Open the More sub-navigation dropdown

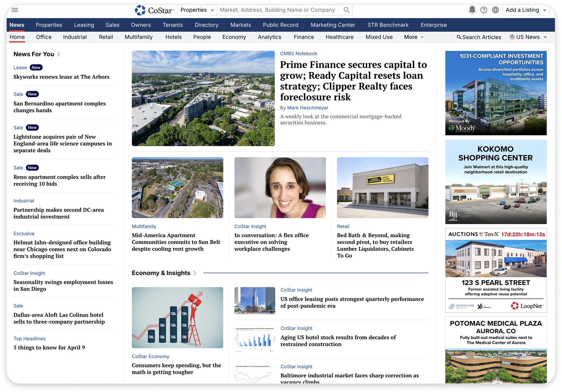point(414,37)
